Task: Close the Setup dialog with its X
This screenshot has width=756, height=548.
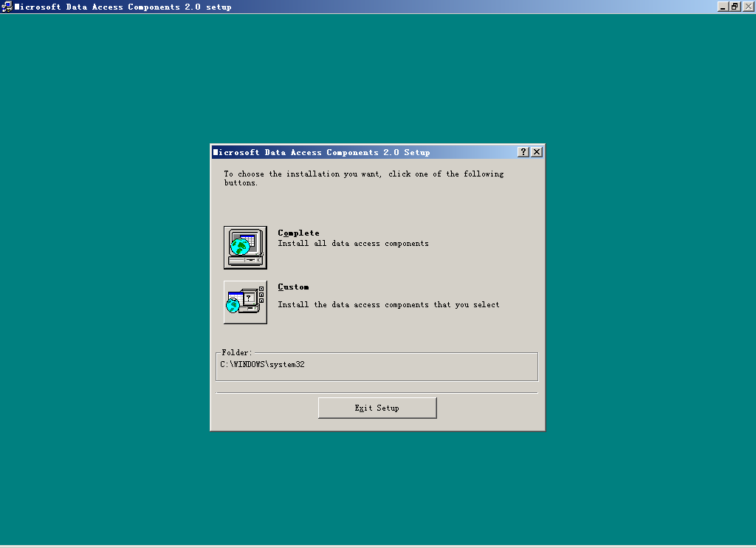Action: click(x=537, y=152)
